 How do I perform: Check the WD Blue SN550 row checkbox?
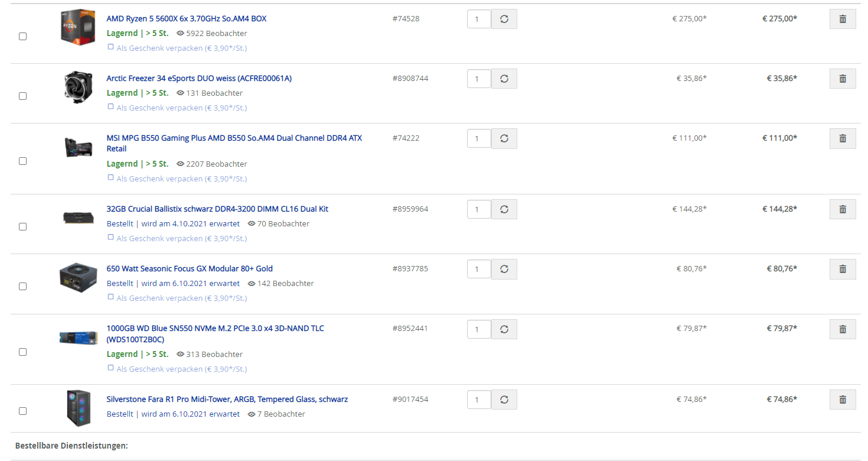(22, 352)
